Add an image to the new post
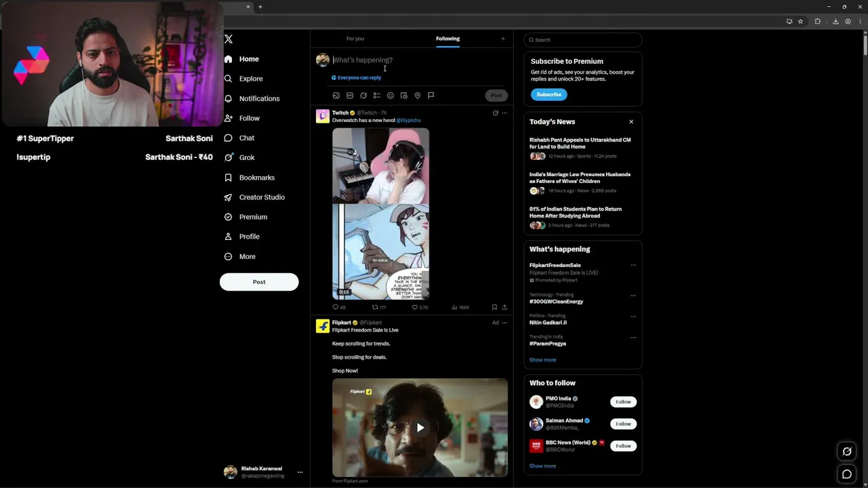The image size is (868, 488). pyautogui.click(x=336, y=96)
